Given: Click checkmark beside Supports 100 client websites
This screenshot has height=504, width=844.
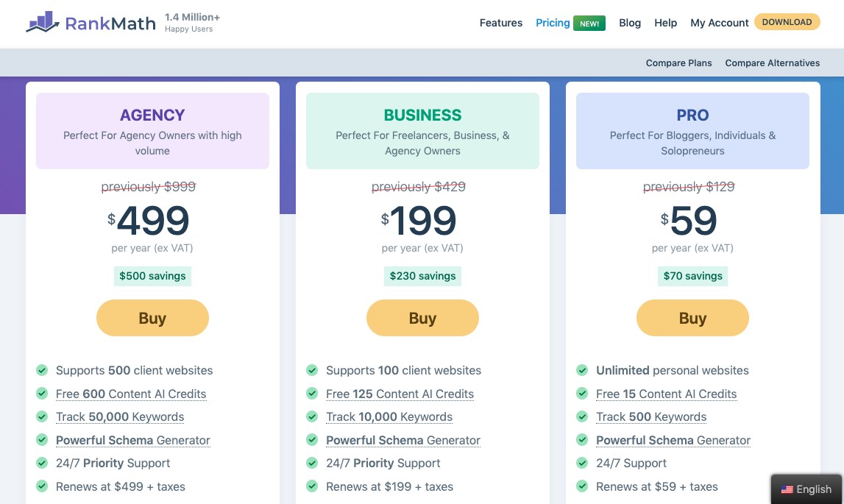Looking at the screenshot, I should pos(312,370).
